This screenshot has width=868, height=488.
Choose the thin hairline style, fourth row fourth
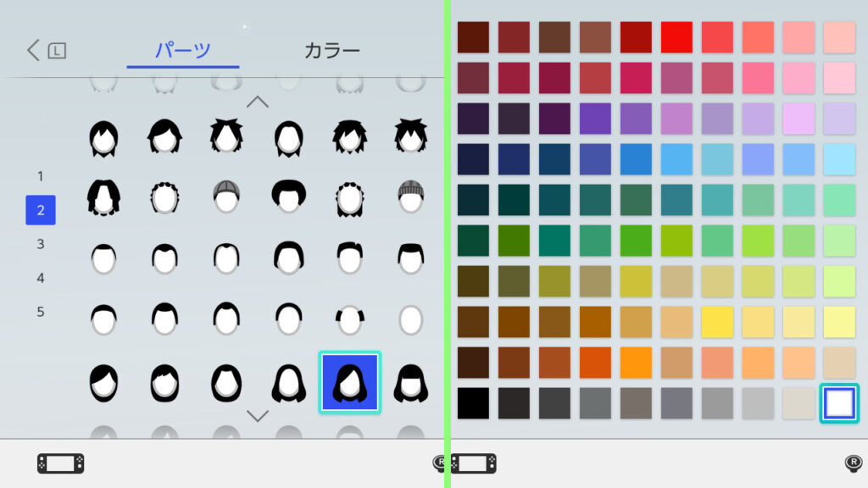pos(288,319)
